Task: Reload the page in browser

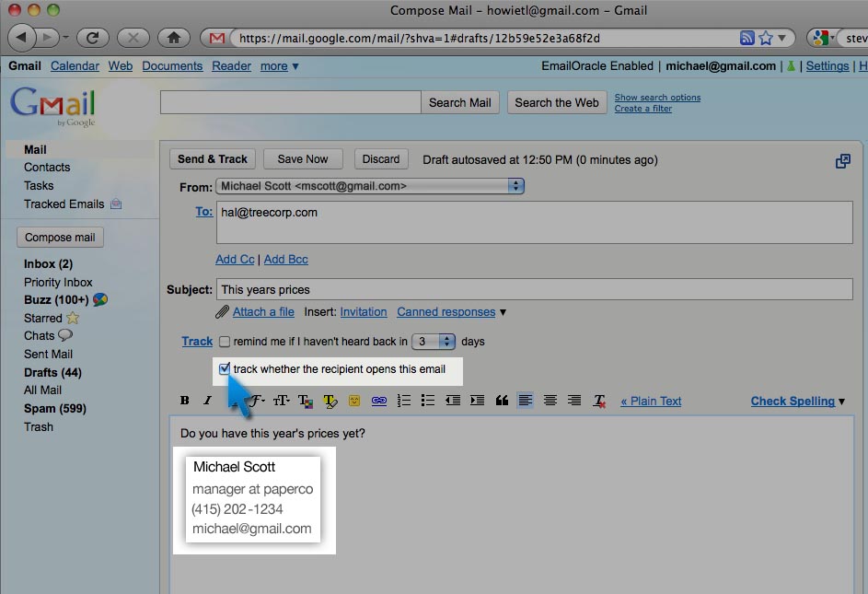Action: pos(93,38)
